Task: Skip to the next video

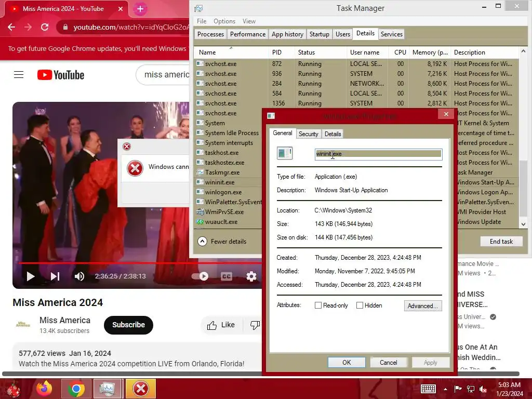Action: point(55,276)
